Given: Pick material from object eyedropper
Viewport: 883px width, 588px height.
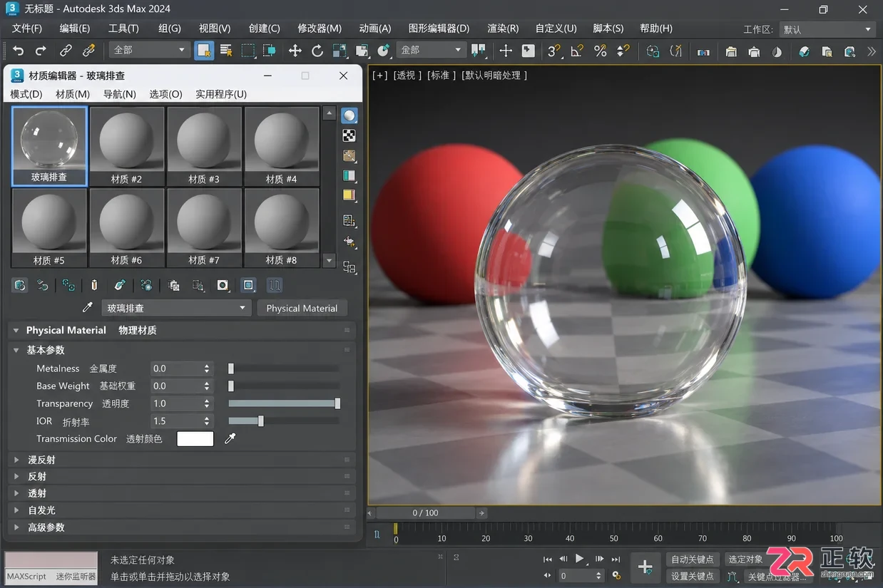Looking at the screenshot, I should pos(88,308).
